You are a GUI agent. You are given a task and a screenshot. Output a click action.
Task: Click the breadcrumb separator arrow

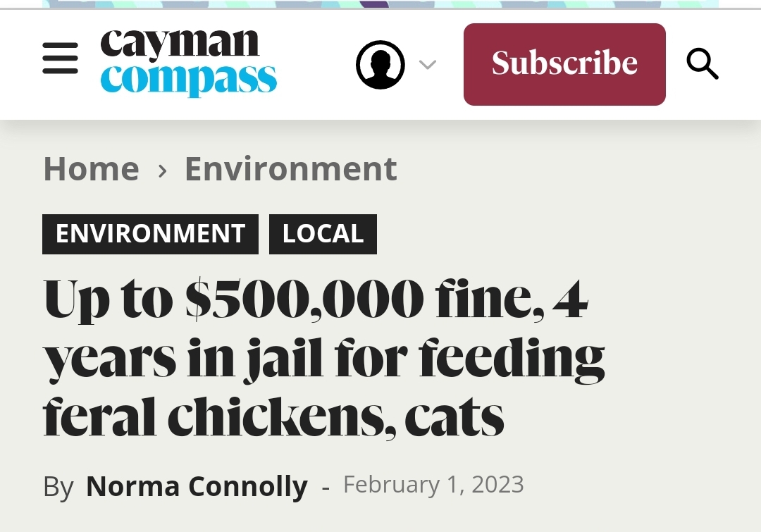point(163,171)
